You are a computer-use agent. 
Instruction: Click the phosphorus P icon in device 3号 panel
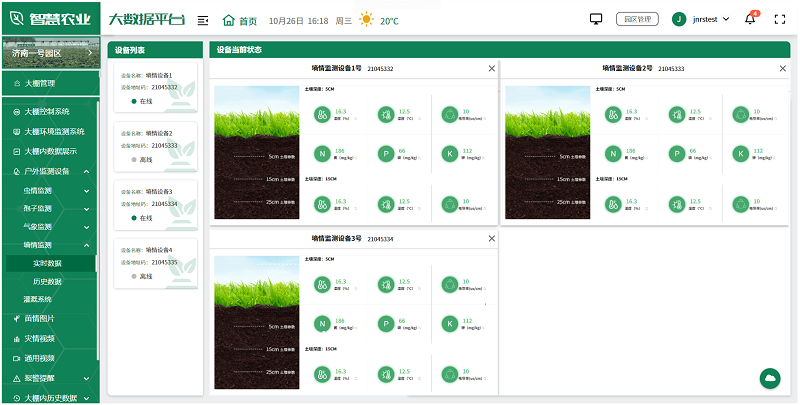tap(385, 324)
